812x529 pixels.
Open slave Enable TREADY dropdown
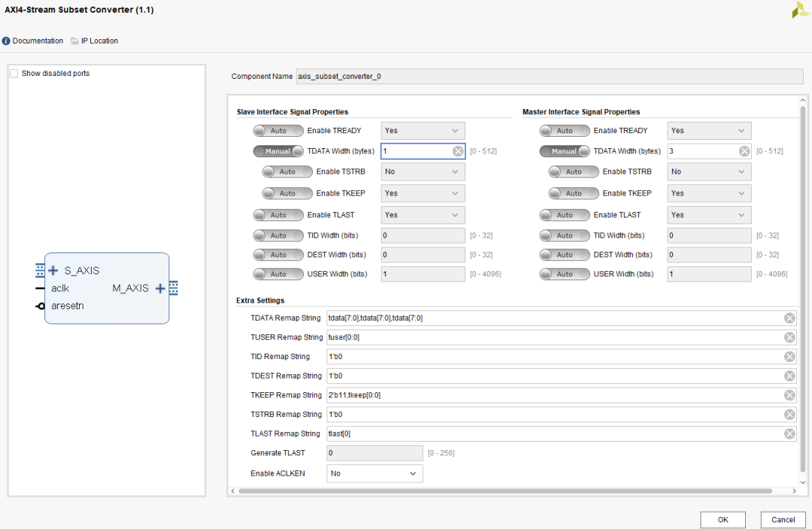pos(423,131)
